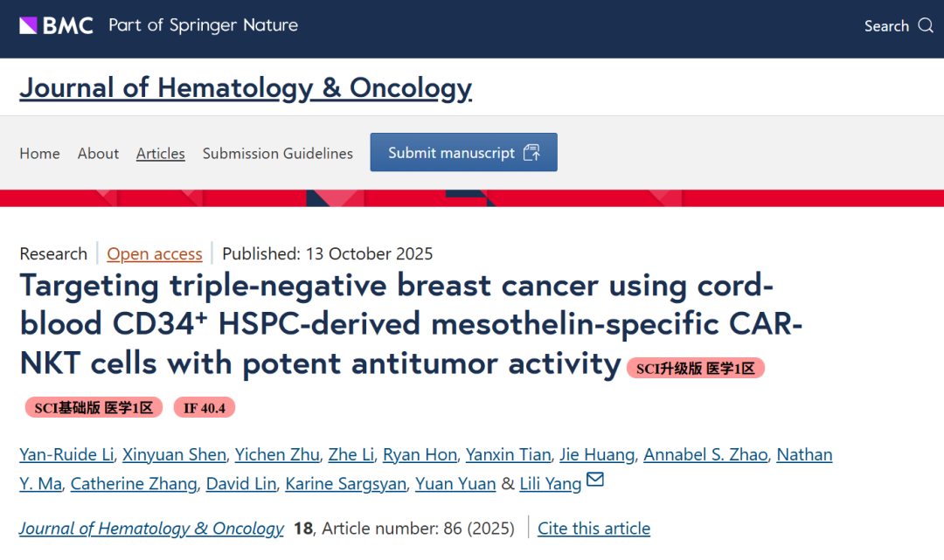Click the envelope icon beside Lili Yang

(x=595, y=480)
